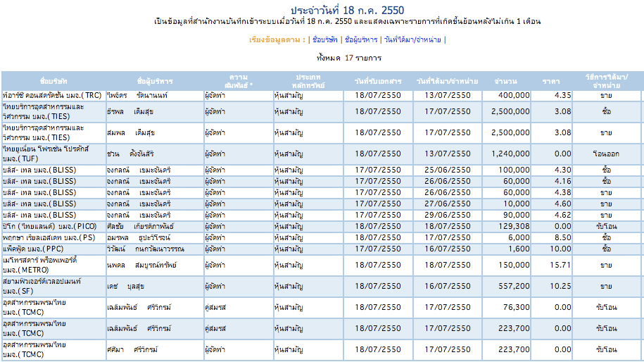Click executive name 'ธีรพล เติมสุข' in the TIES row
This screenshot has height=362, width=644.
[x=130, y=111]
